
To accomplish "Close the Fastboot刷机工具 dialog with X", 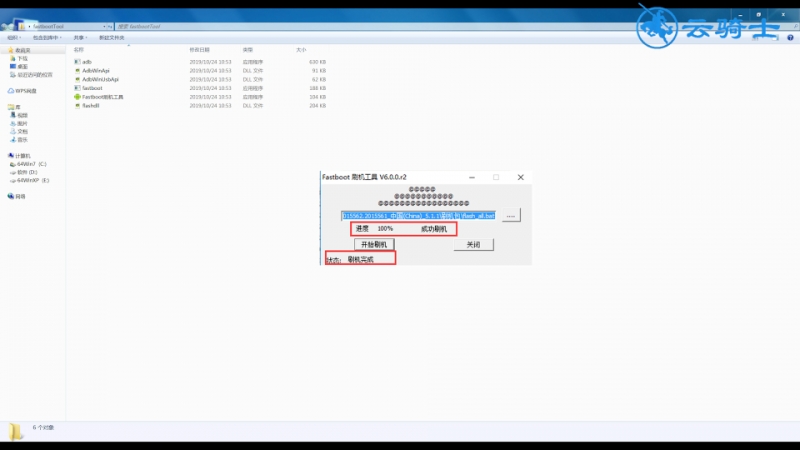I will pos(520,177).
